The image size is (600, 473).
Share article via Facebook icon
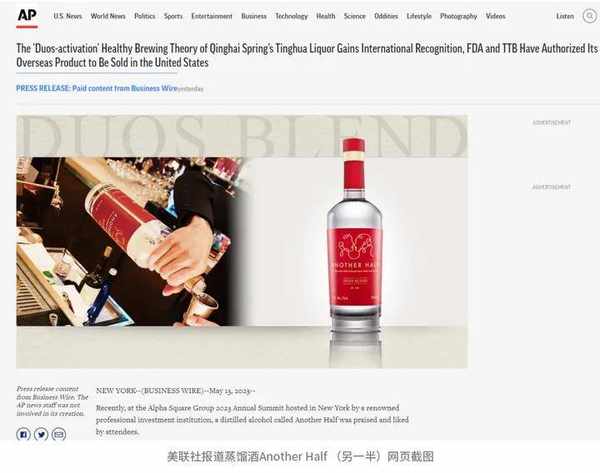pyautogui.click(x=23, y=434)
